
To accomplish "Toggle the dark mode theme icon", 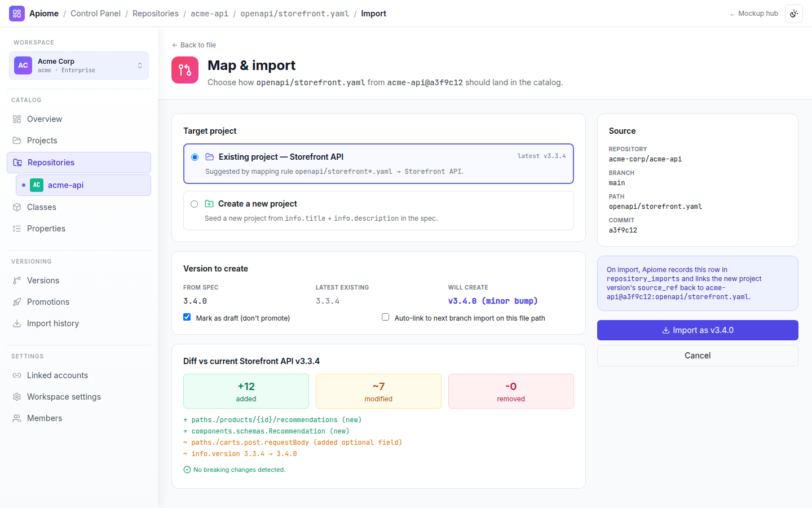I will [794, 14].
